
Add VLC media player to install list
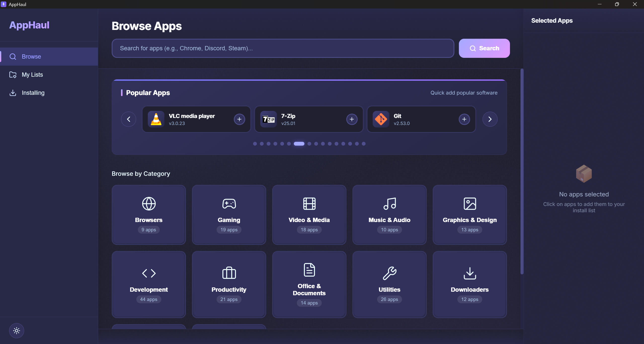pos(239,119)
